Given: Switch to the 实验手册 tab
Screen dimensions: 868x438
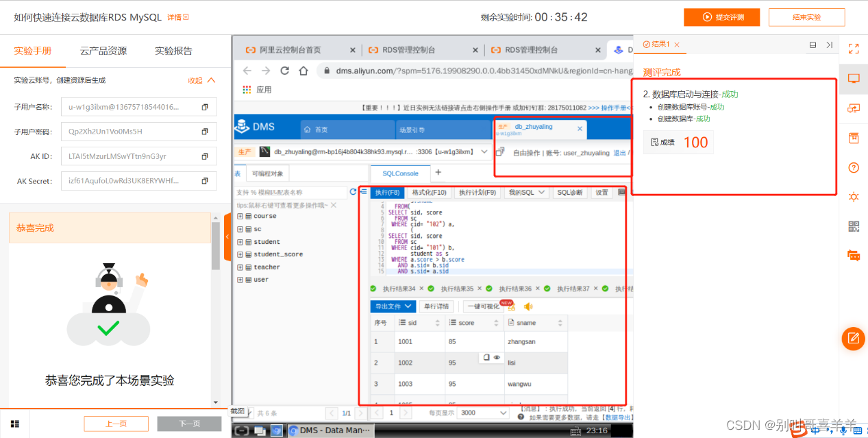Looking at the screenshot, I should [x=33, y=51].
